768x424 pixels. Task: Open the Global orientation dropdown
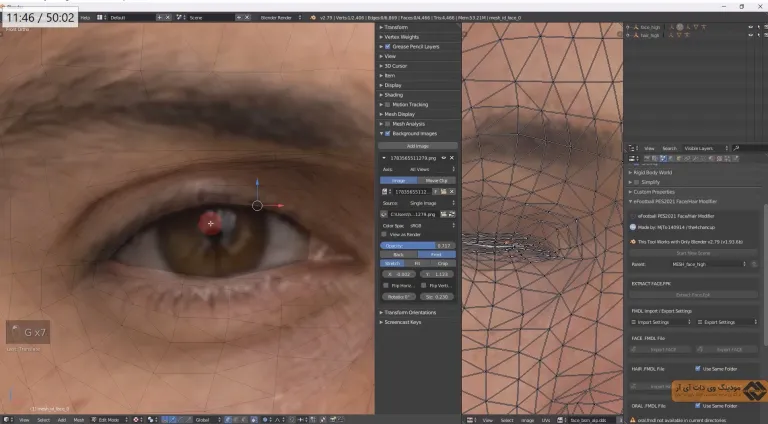[x=207, y=420]
